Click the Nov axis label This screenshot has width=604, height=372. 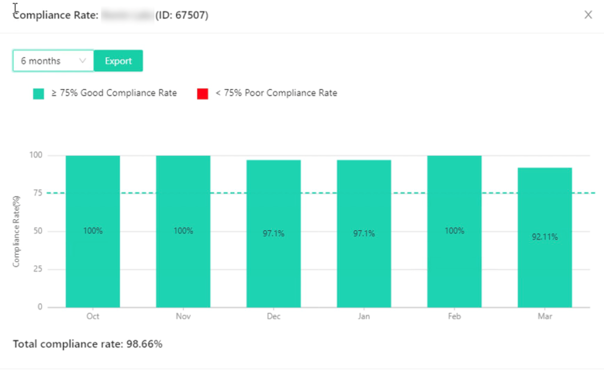(183, 317)
